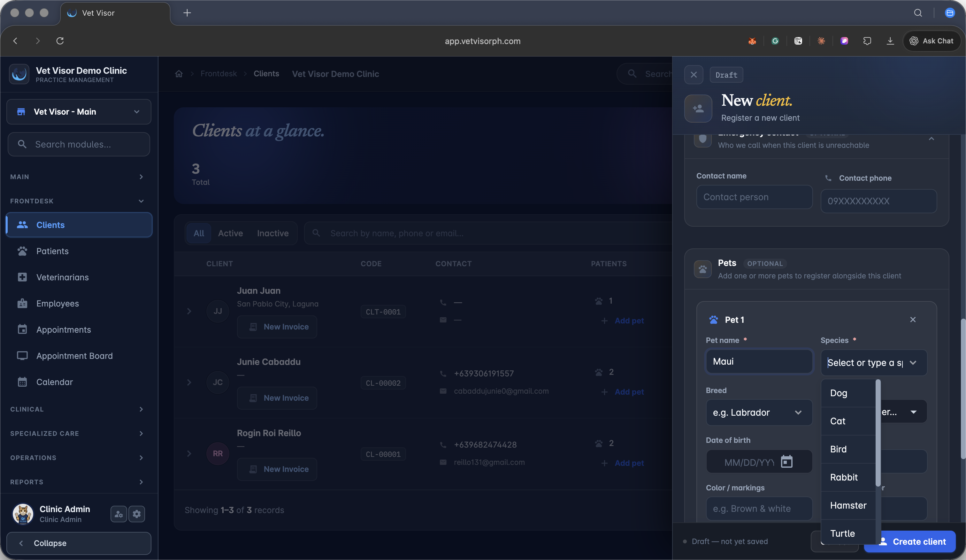Viewport: 966px width, 560px height.
Task: Switch to the All clients filter tab
Action: (199, 233)
